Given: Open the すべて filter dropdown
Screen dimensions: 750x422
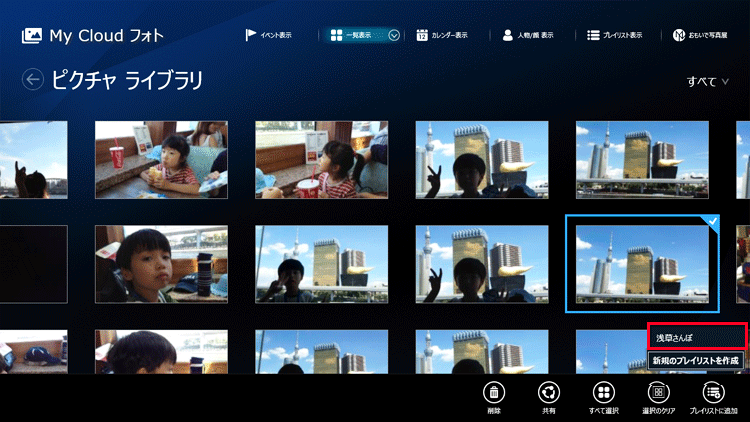Looking at the screenshot, I should (707, 82).
